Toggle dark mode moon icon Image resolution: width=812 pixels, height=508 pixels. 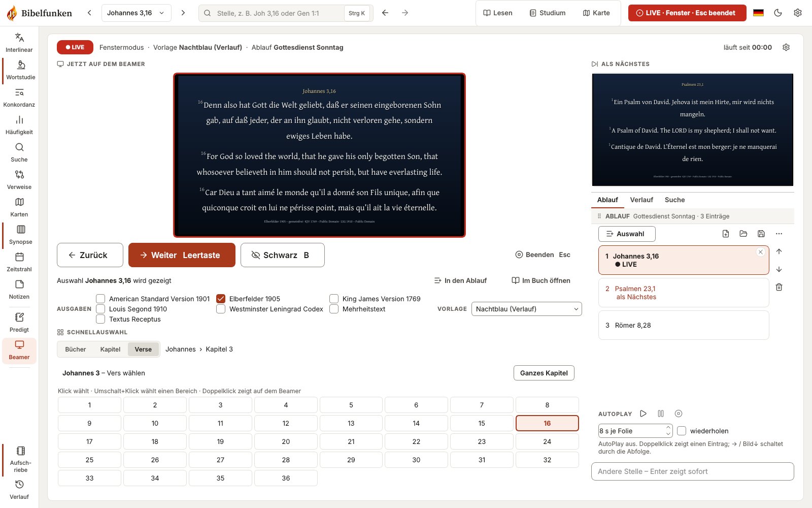[778, 13]
